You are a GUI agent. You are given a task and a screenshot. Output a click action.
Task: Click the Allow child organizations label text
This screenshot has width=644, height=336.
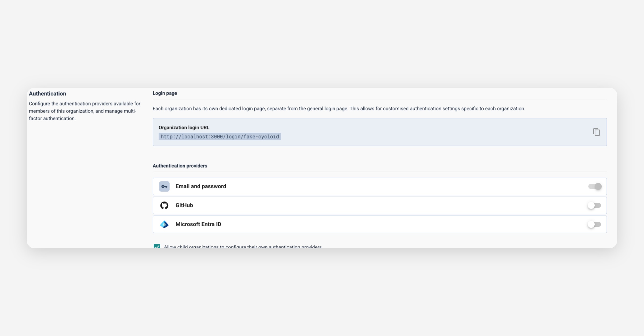[x=243, y=247]
